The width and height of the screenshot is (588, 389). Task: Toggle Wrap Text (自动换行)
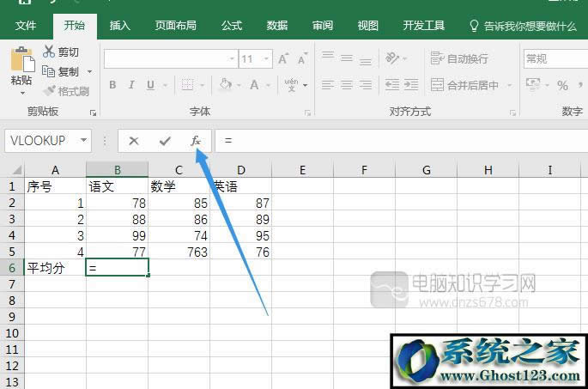459,59
